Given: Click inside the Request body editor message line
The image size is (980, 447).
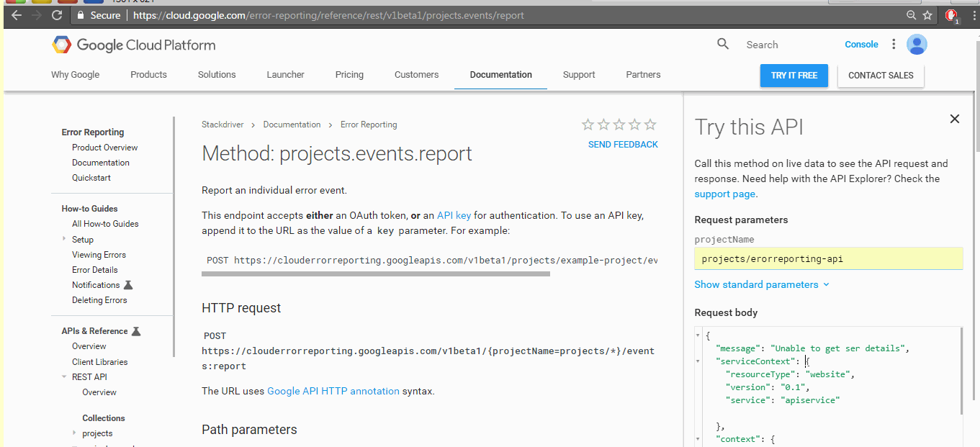Looking at the screenshot, I should [x=811, y=348].
